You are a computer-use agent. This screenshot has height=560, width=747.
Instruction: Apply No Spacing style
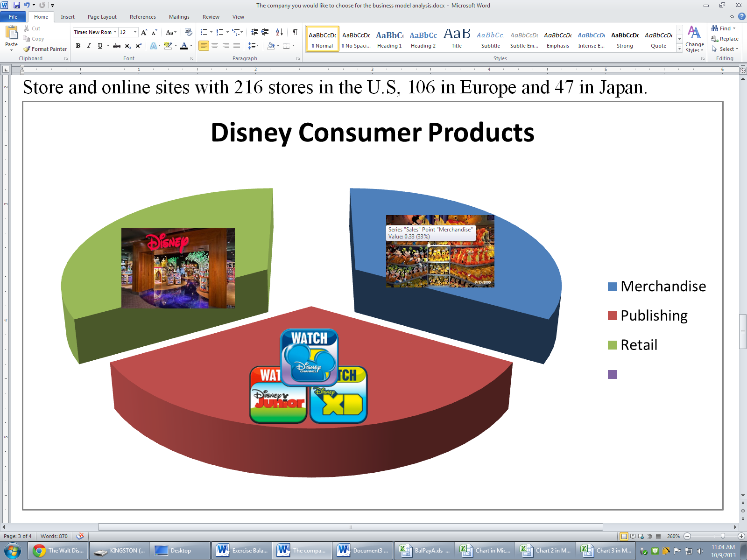356,39
